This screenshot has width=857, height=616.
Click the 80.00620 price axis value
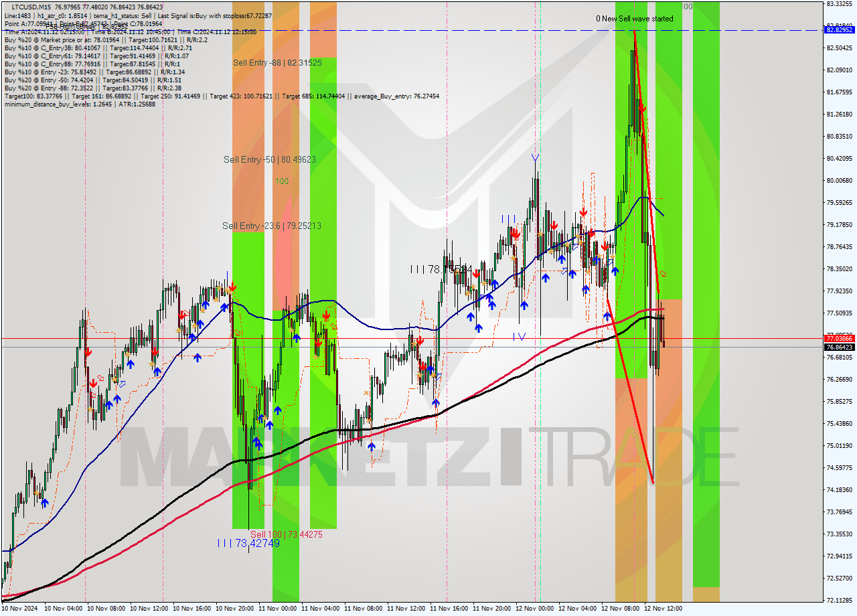click(x=839, y=180)
